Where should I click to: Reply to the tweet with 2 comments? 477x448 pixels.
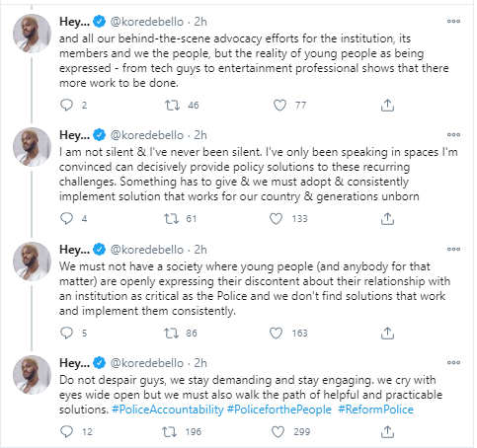coord(67,106)
